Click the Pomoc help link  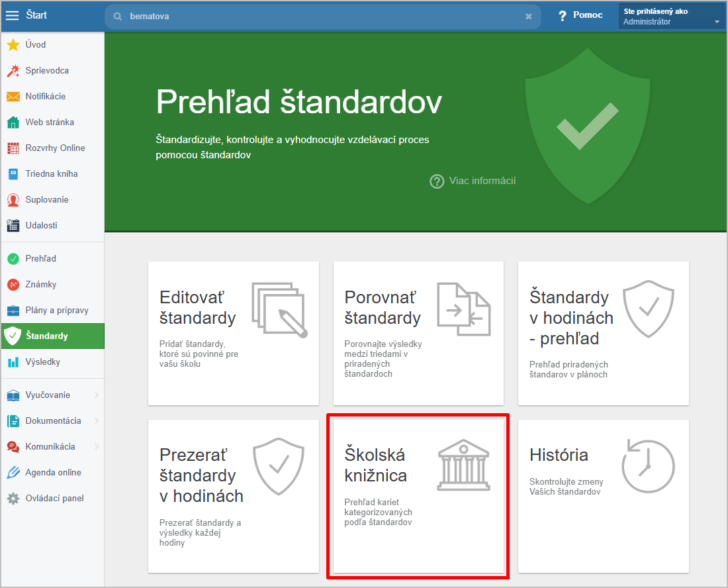click(588, 15)
